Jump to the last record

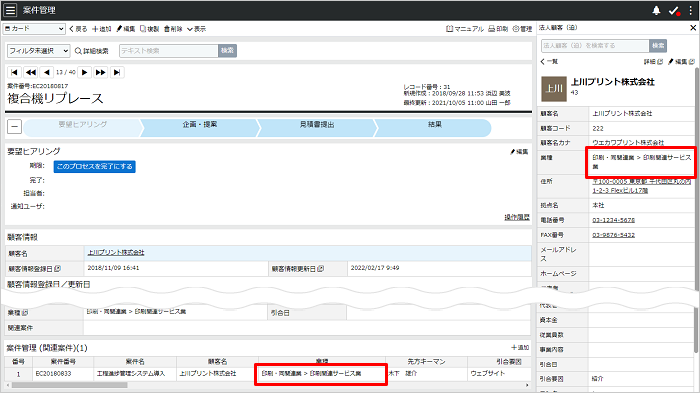(117, 72)
